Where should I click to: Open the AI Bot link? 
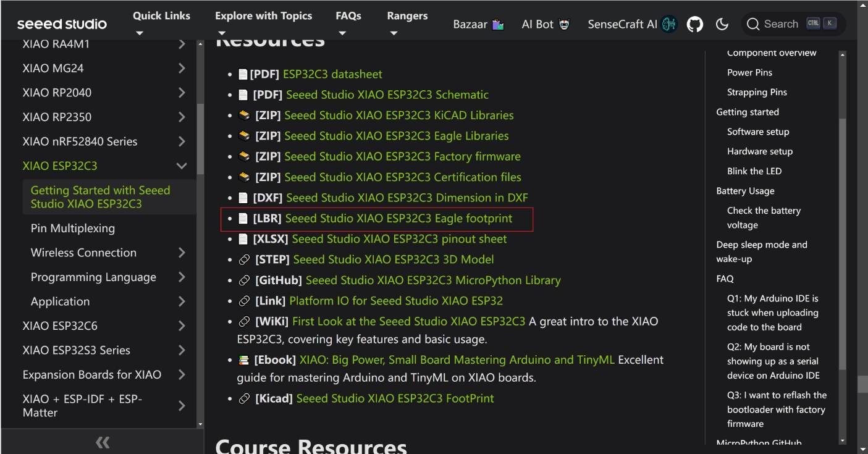(x=546, y=25)
